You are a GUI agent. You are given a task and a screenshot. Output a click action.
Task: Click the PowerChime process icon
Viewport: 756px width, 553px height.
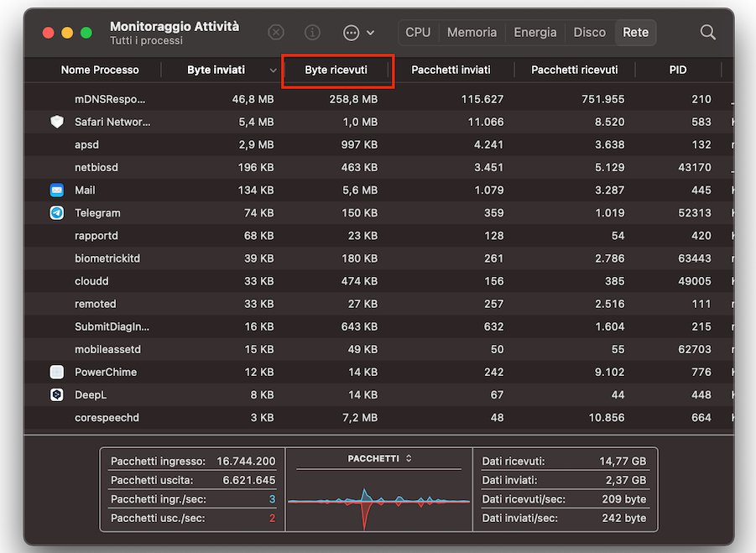pyautogui.click(x=57, y=372)
